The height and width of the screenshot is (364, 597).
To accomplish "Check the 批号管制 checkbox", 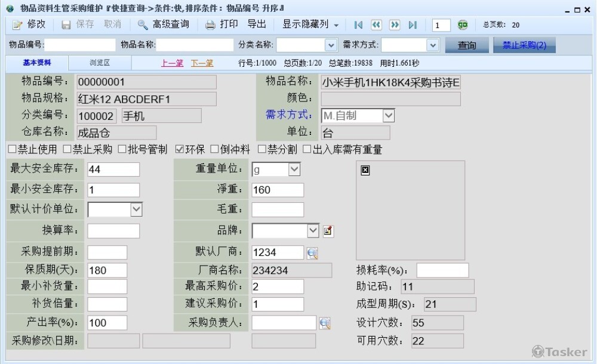I will (122, 150).
